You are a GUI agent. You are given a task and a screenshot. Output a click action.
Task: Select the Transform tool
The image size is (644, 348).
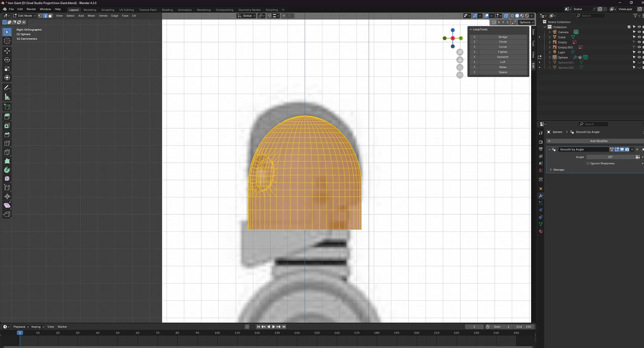pyautogui.click(x=7, y=78)
